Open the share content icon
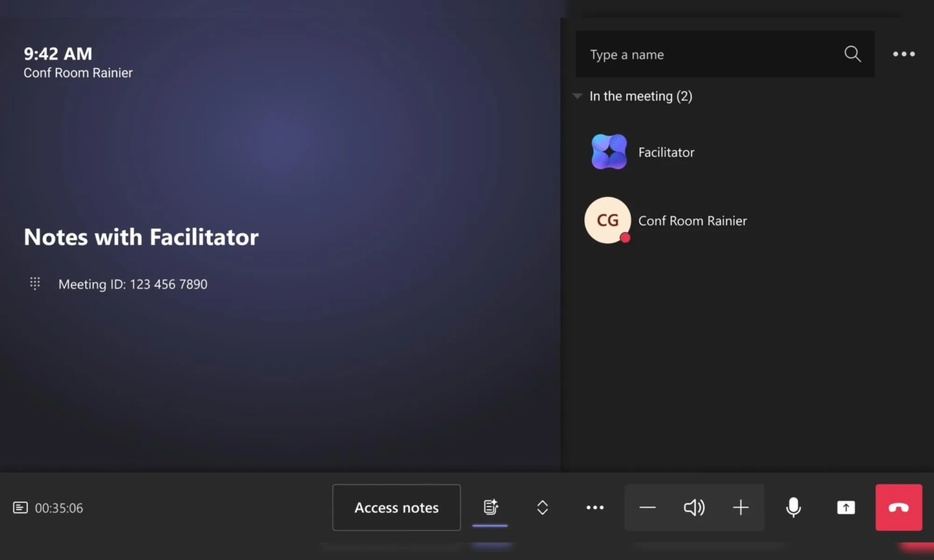 (x=846, y=507)
